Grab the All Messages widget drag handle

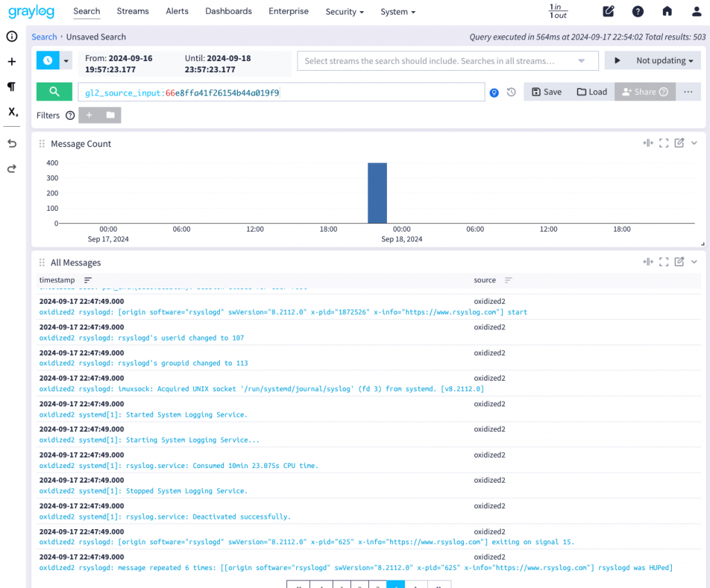42,262
